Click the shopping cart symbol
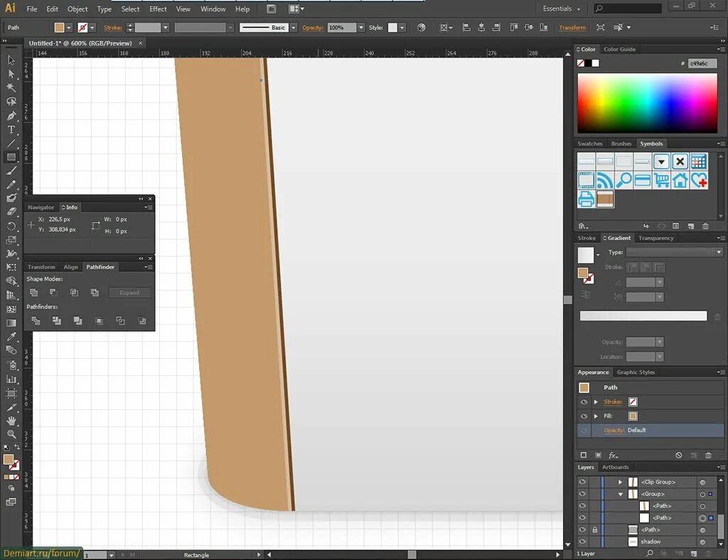Image resolution: width=728 pixels, height=560 pixels. [x=661, y=180]
